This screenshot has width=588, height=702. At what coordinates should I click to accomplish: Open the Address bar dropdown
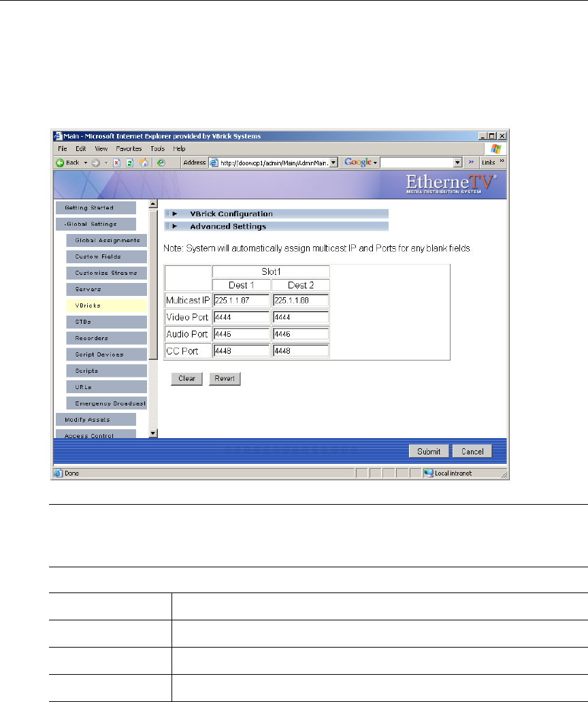click(x=333, y=163)
